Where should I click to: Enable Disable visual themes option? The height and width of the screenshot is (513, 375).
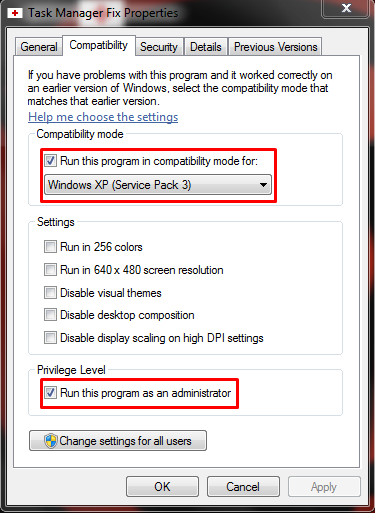coord(50,292)
